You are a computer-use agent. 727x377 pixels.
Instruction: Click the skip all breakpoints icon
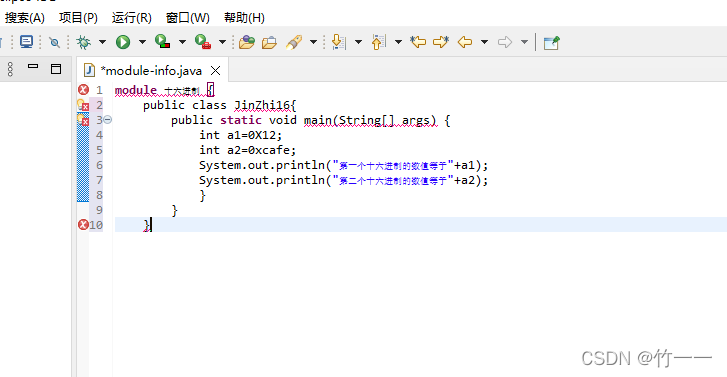(x=54, y=43)
